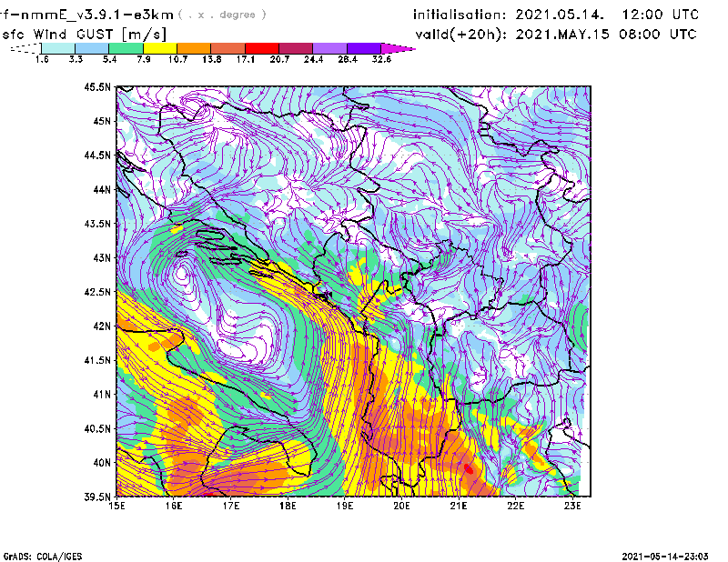728x562 pixels.
Task: Click the magenta arrow above 32.6 in legend
Action: point(398,48)
